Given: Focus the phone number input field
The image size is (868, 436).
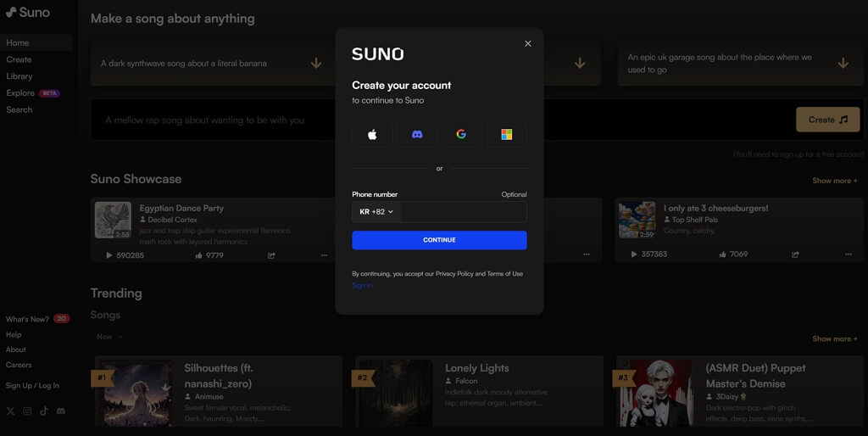Looking at the screenshot, I should [463, 212].
